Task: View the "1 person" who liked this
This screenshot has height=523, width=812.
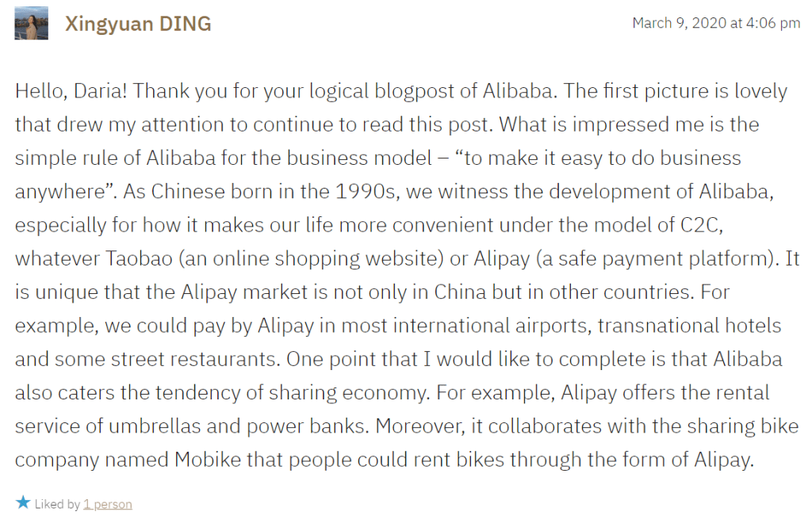Action: (108, 504)
